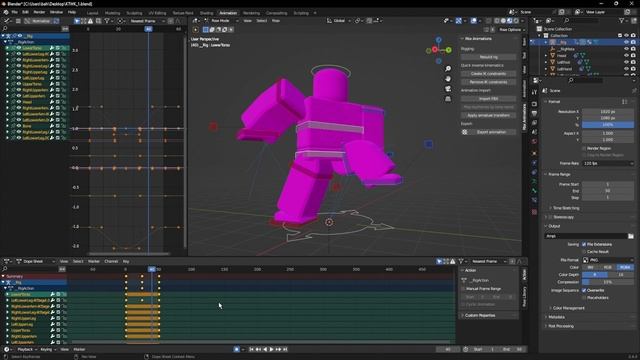Expand the Stereoscopy panel

(x=547, y=217)
